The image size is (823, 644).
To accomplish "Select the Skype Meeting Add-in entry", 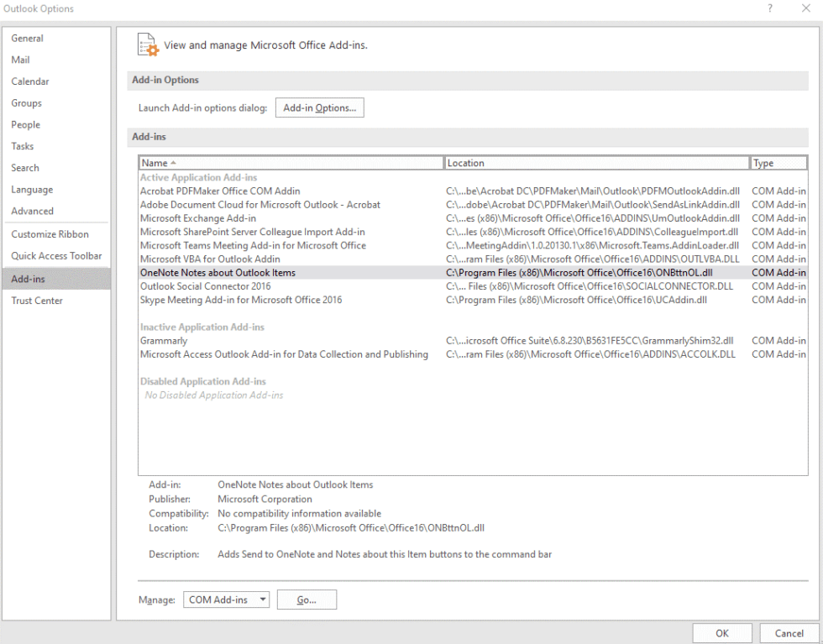I will pyautogui.click(x=236, y=300).
